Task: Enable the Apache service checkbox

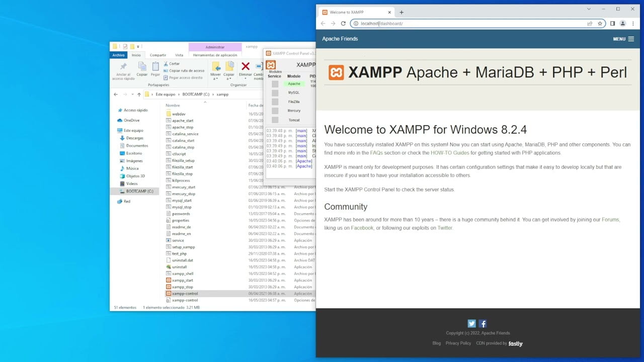Action: pyautogui.click(x=275, y=83)
